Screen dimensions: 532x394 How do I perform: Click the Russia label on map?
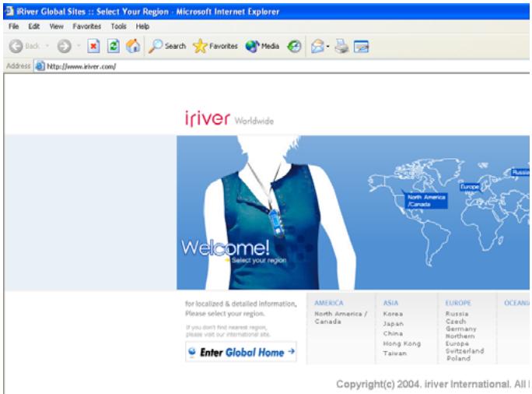520,172
